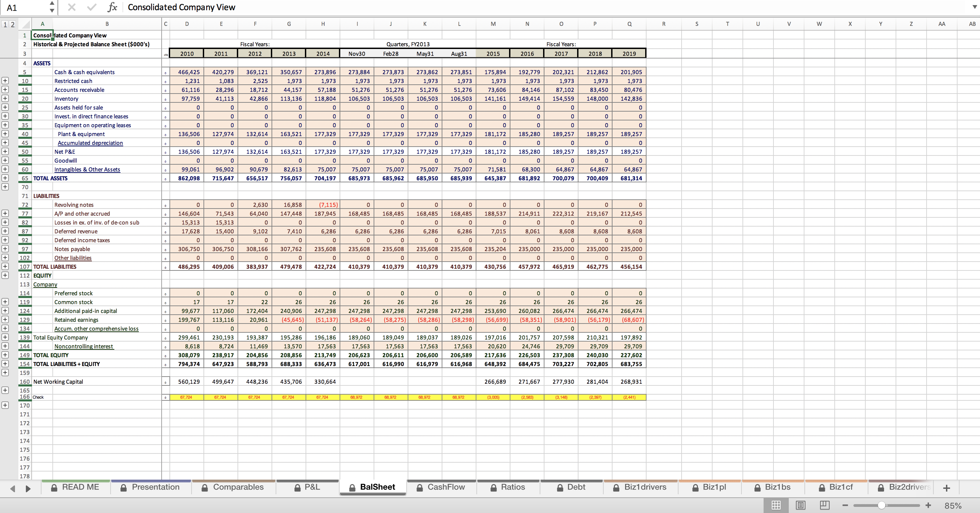Click the select-all corner triangle

click(25, 24)
